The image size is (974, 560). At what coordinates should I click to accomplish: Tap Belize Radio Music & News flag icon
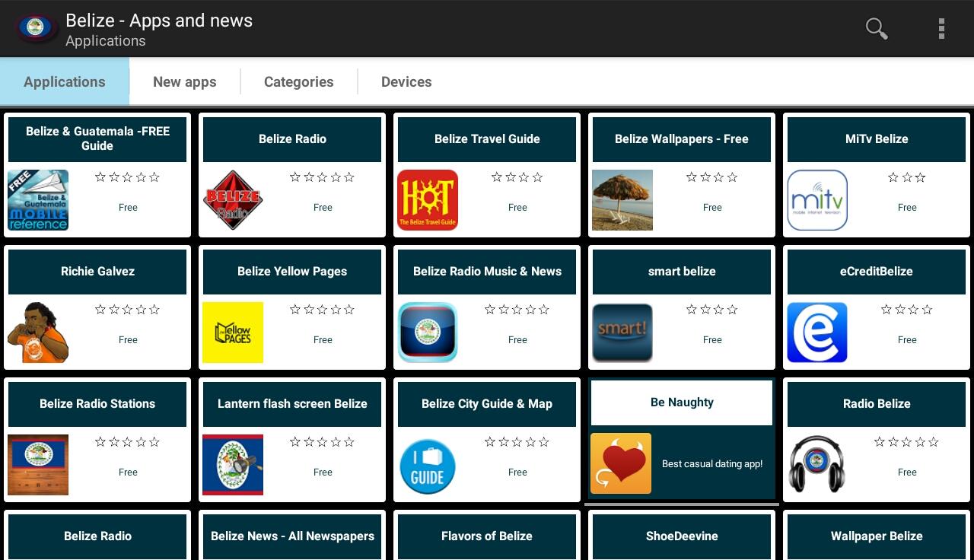tap(428, 332)
